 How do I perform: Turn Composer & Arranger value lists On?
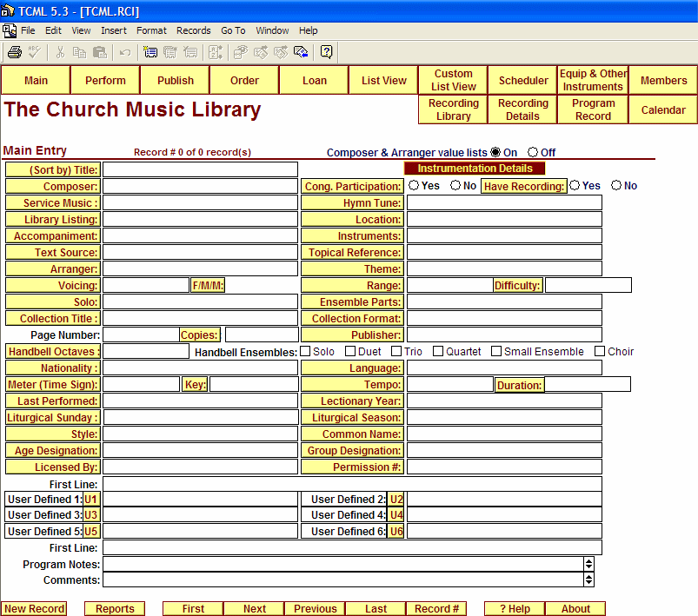495,152
